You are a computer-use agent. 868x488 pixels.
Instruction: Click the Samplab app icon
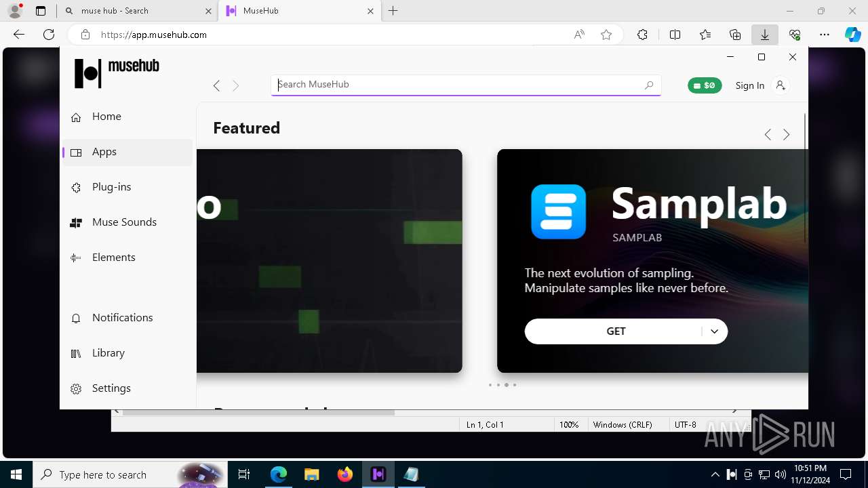558,211
